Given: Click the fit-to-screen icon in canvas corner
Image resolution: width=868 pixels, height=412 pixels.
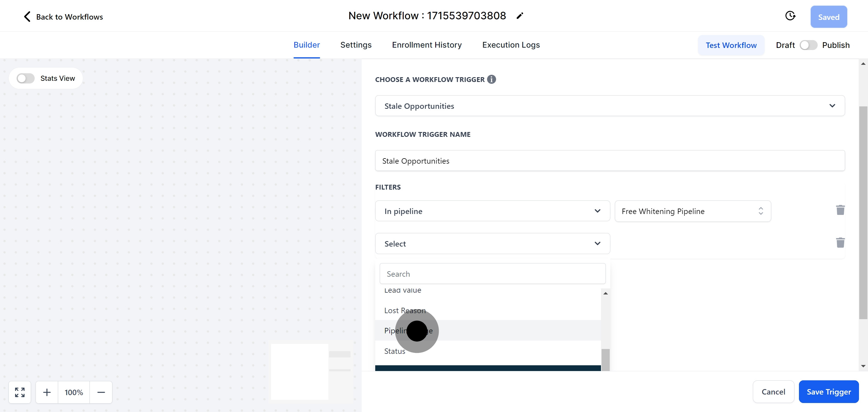Looking at the screenshot, I should point(20,392).
